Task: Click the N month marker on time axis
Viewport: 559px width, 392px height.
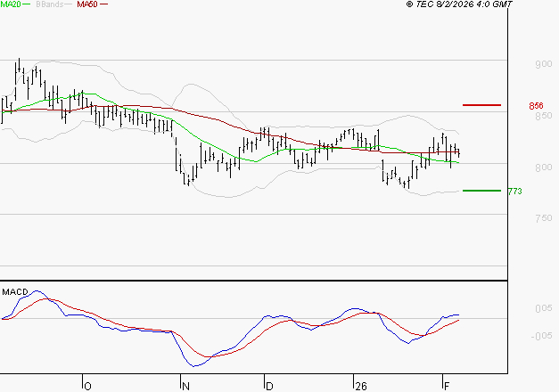Action: tap(185, 387)
